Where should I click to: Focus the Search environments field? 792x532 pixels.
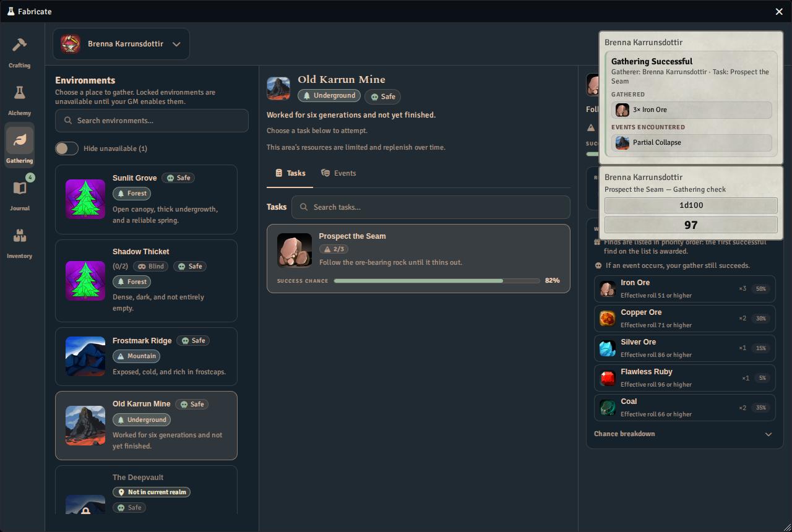click(152, 121)
